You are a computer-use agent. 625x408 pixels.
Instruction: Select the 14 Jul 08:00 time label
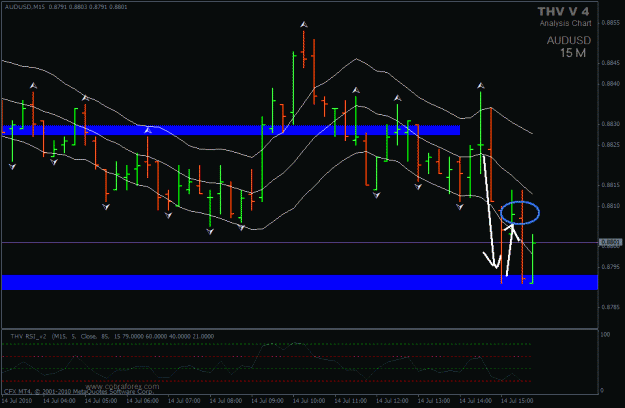pos(226,400)
